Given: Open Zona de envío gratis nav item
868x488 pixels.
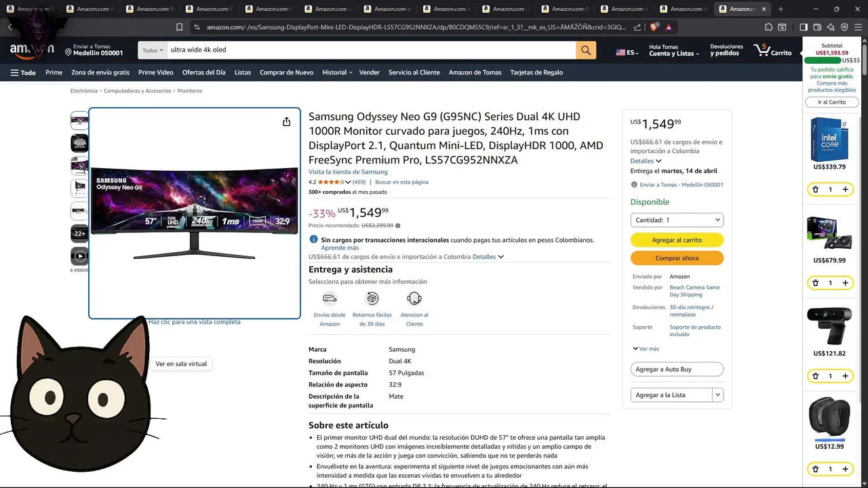Looking at the screenshot, I should 100,73.
